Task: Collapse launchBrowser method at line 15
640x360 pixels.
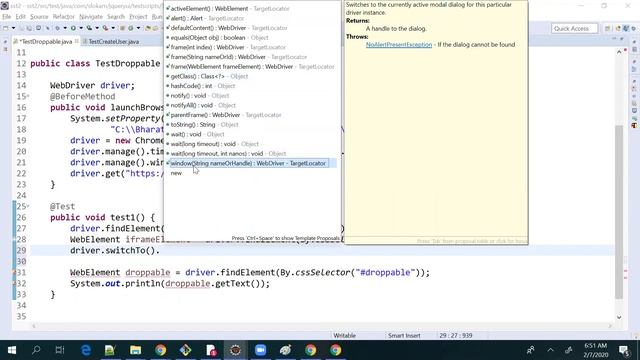Action: 28,97
